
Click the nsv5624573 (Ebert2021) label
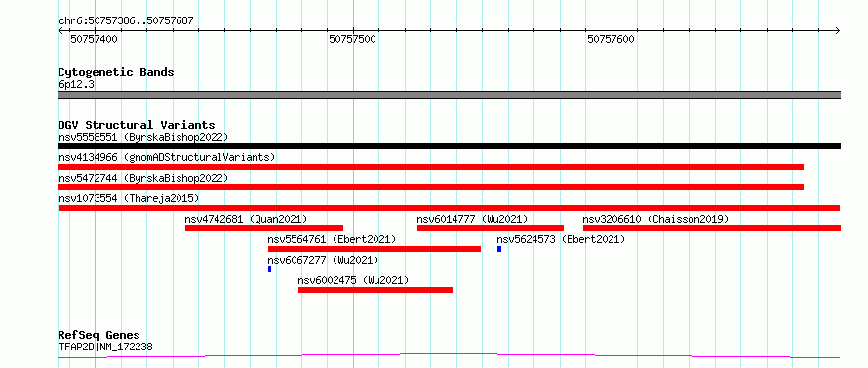point(561,239)
